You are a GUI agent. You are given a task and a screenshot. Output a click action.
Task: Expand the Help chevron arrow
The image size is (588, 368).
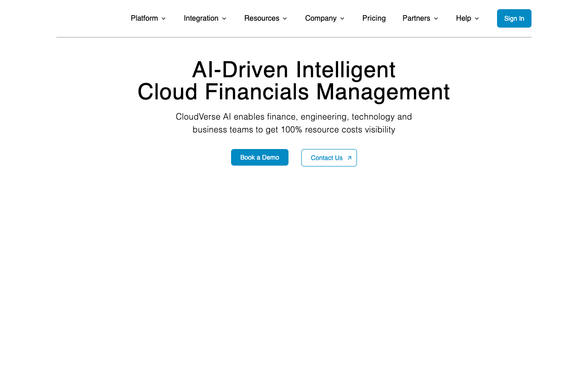coord(477,18)
